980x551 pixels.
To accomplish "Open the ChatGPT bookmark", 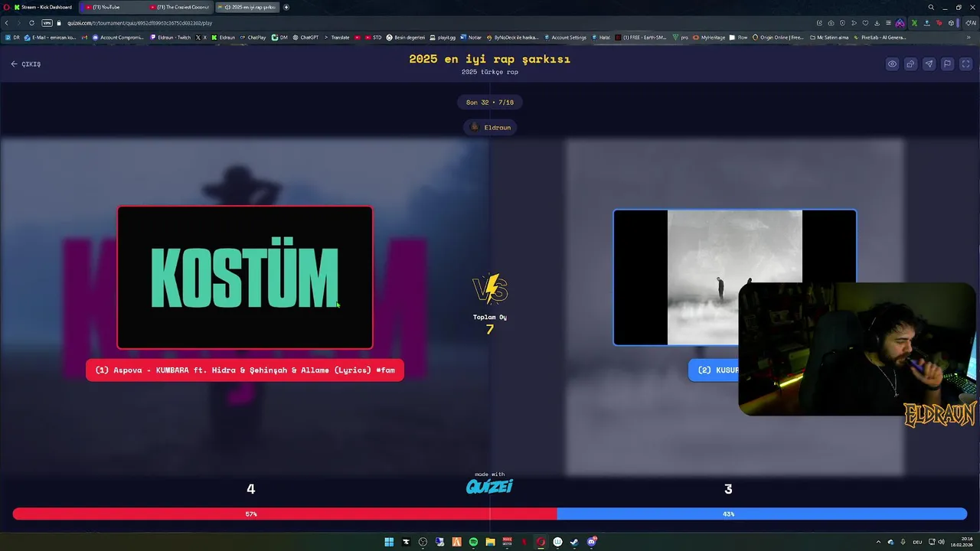I will [305, 37].
